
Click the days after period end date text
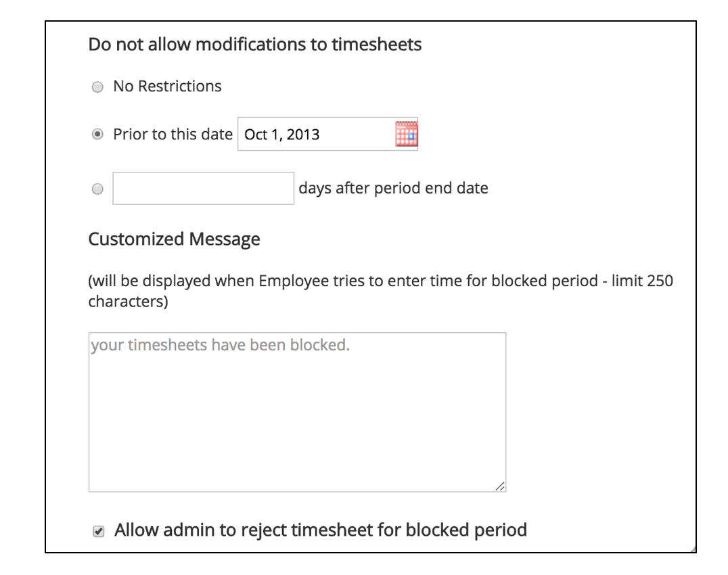(393, 188)
